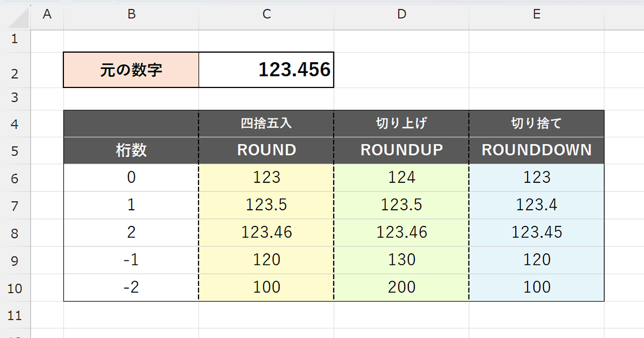This screenshot has width=644, height=338.
Task: Select the ROUNDUP result cell showing 200
Action: 401,287
